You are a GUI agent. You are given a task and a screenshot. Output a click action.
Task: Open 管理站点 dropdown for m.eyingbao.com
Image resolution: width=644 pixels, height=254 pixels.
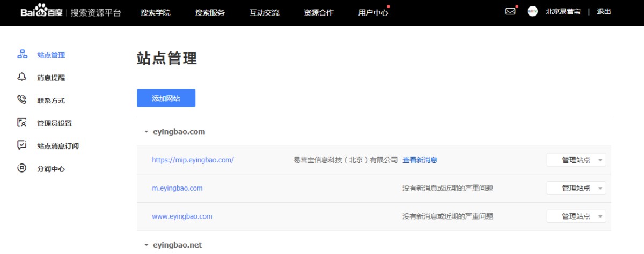(x=576, y=188)
